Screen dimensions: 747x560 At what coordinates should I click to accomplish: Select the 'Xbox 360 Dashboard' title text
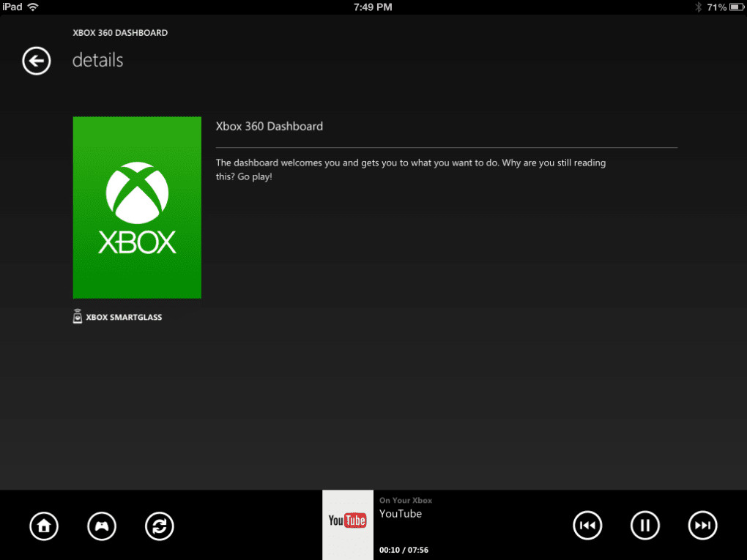coord(270,126)
